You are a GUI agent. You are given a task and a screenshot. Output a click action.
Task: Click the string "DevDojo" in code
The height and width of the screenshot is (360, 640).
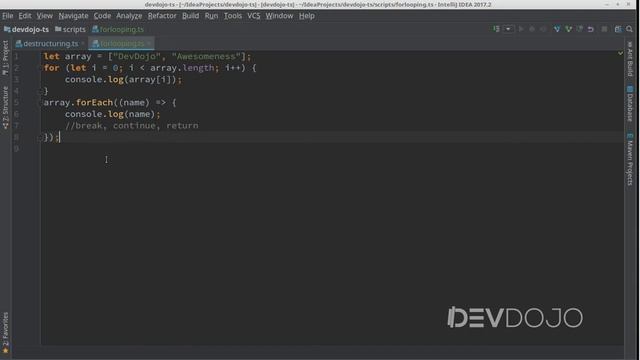137,56
